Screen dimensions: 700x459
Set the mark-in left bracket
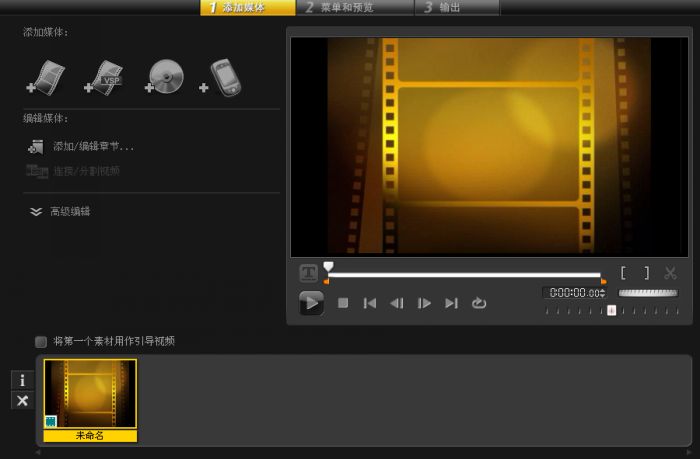623,272
